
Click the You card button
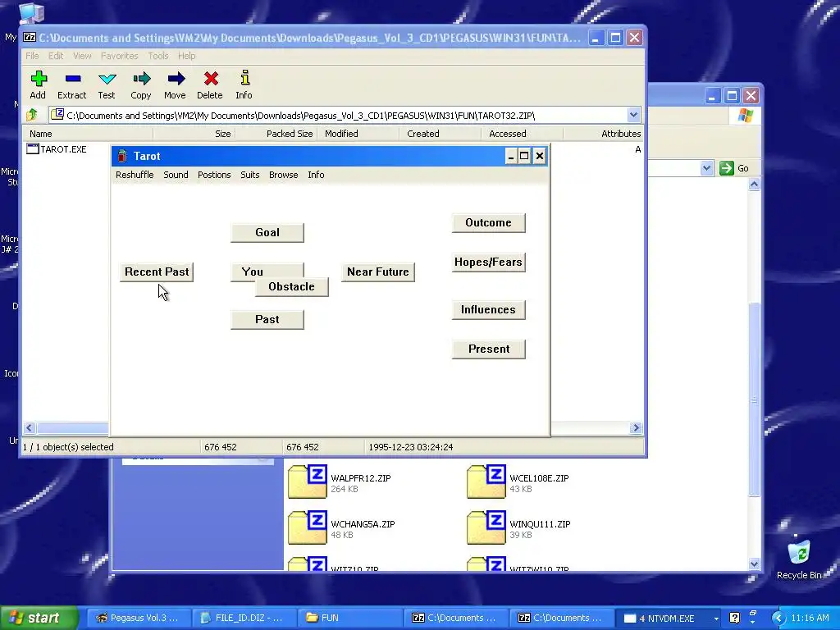(x=253, y=271)
